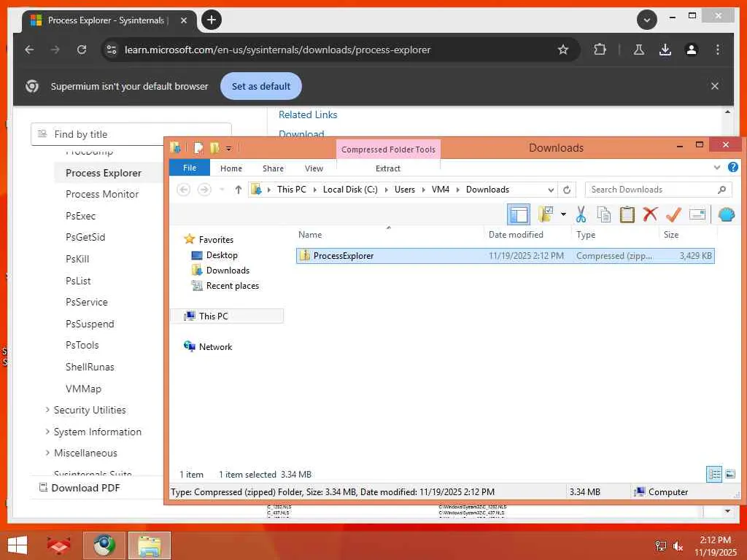747x560 pixels.
Task: Click the envelope Email icon in Explorer toolbar
Action: pos(697,214)
